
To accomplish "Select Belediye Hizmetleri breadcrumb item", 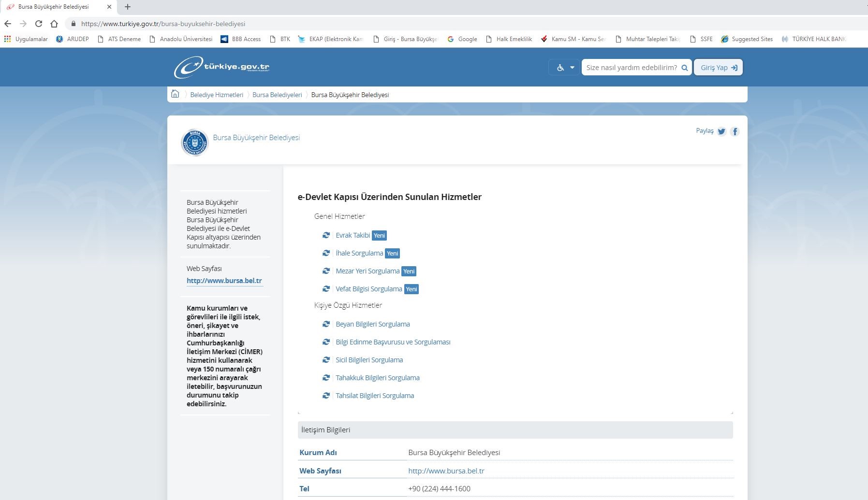I will point(217,95).
